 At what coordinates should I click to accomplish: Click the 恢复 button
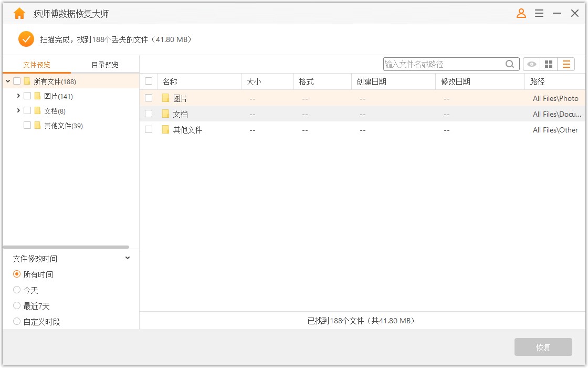tap(543, 347)
